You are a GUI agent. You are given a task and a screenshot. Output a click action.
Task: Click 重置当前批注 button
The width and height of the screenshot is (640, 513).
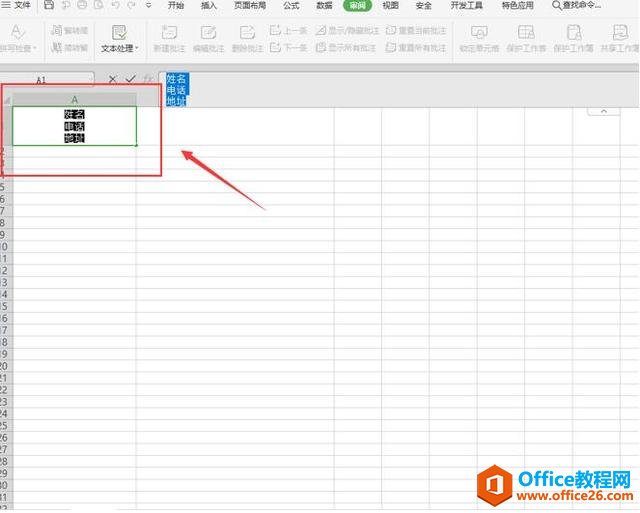point(416,30)
